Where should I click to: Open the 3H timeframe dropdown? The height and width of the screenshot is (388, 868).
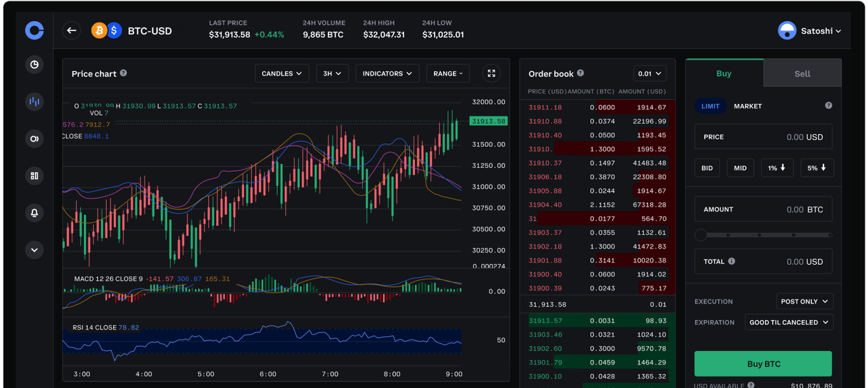(x=332, y=73)
